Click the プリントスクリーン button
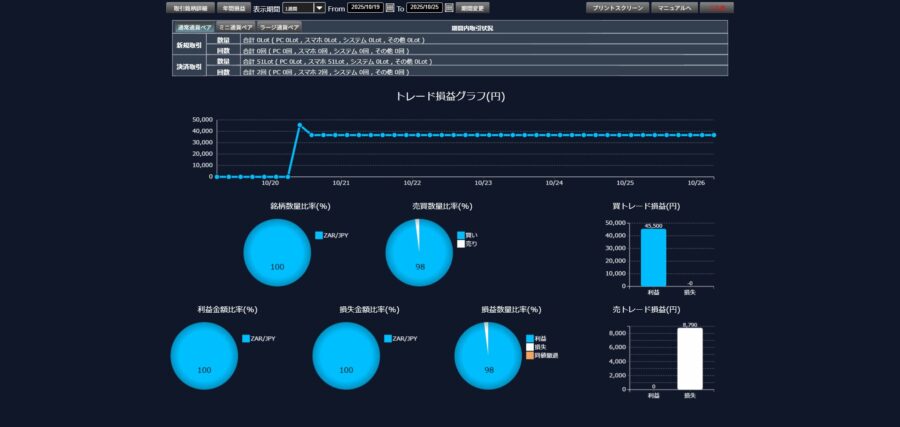This screenshot has height=427, width=900. [617, 8]
